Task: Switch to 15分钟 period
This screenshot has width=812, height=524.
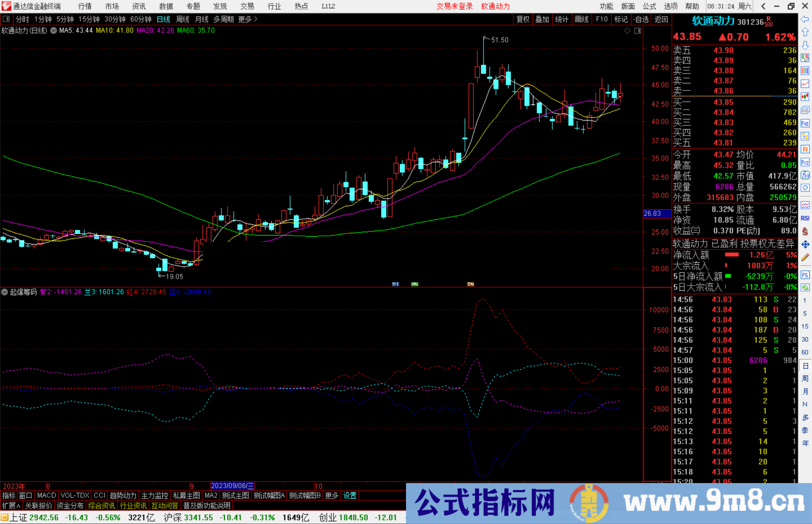Action: (89, 19)
